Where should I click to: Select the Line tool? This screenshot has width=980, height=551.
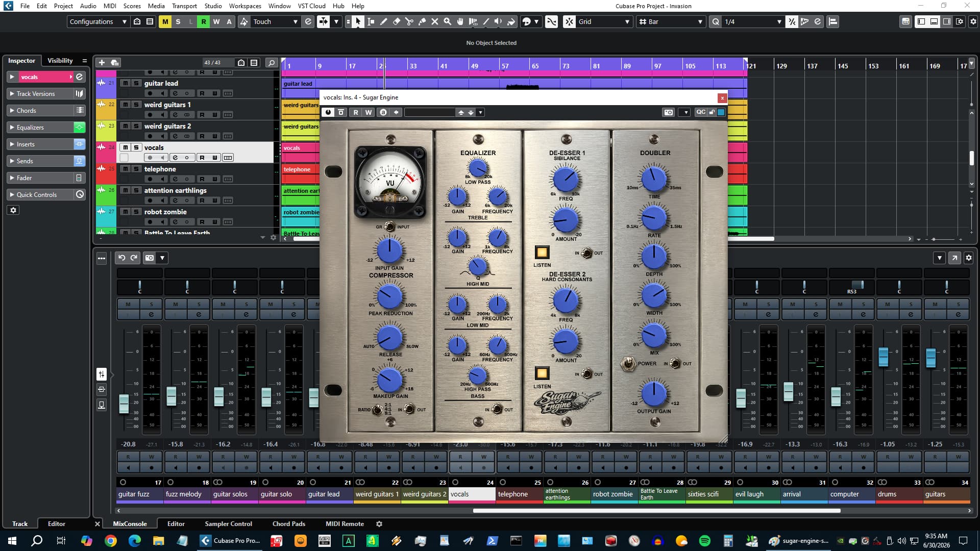485,21
